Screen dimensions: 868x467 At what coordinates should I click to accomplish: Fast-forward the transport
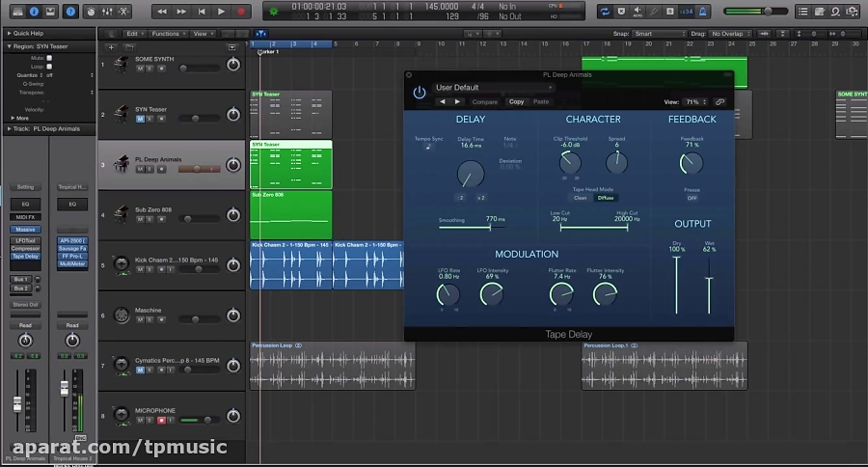tap(181, 11)
